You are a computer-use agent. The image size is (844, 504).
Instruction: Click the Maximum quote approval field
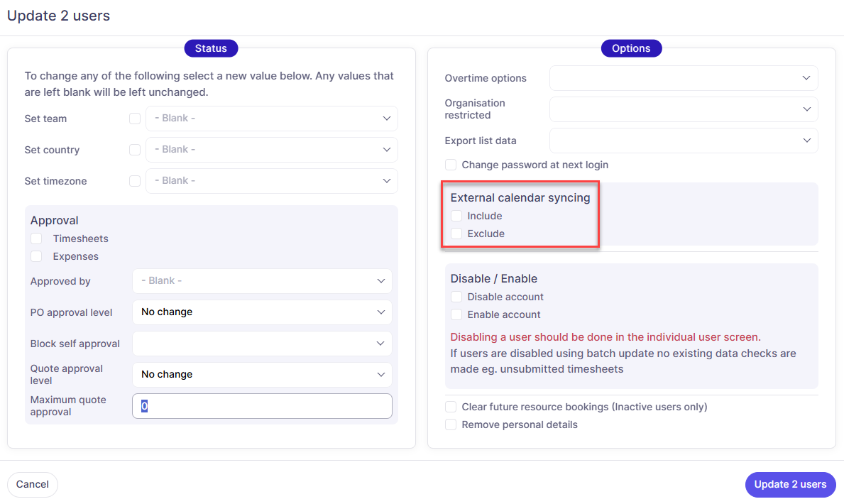tap(262, 406)
